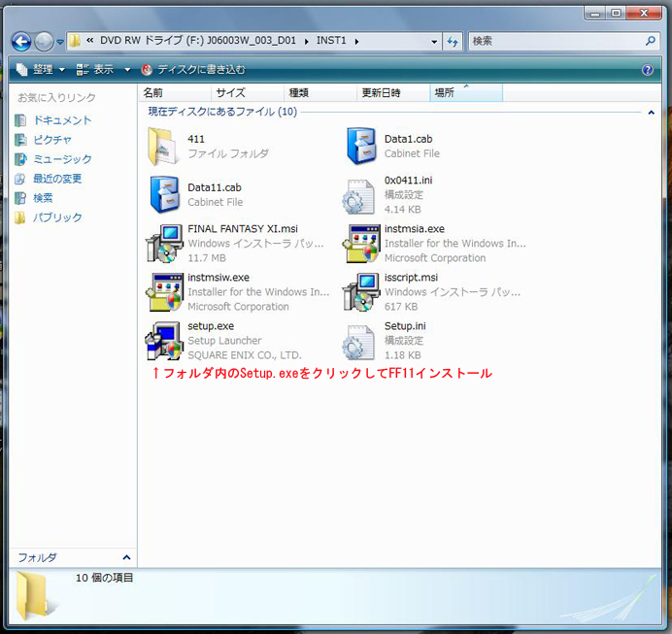
Task: Click the パブリック folder sidebar icon
Action: [20, 217]
